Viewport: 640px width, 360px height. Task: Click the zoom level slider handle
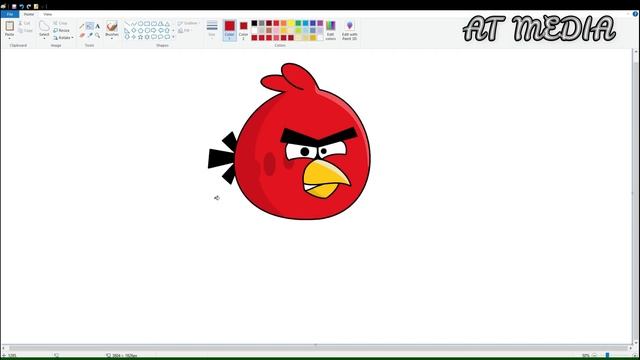pyautogui.click(x=607, y=356)
